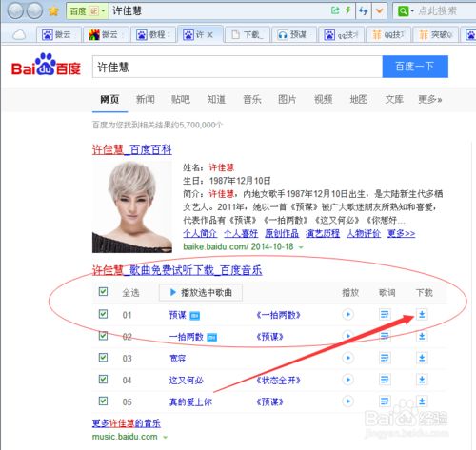Open the 更多许佳慧的音乐 link
This screenshot has height=450, width=476.
coord(127,423)
